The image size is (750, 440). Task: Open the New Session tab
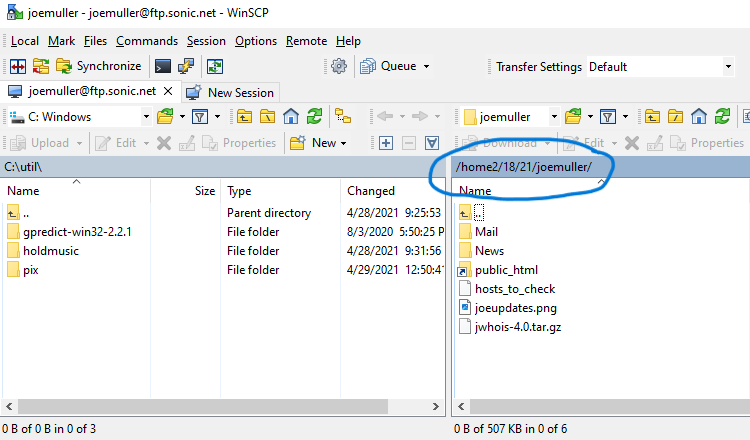230,92
